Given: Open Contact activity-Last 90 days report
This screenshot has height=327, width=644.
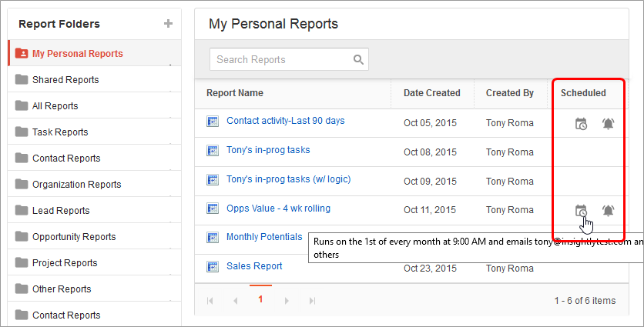Looking at the screenshot, I should 286,121.
